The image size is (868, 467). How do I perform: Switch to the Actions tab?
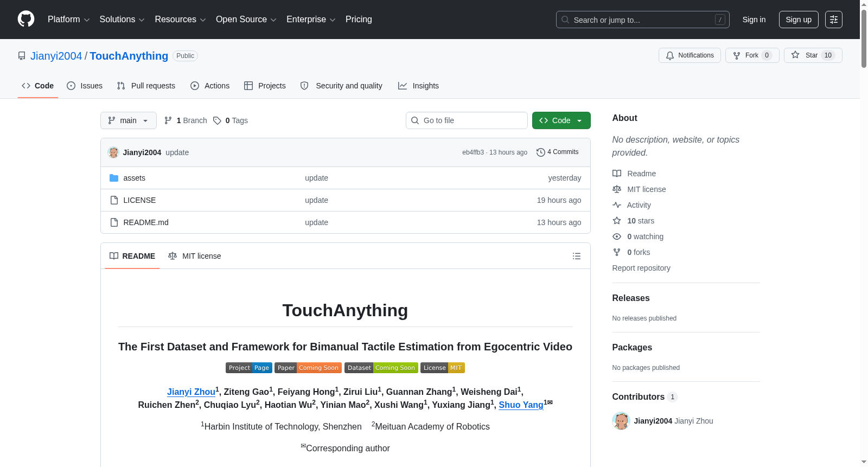point(210,86)
